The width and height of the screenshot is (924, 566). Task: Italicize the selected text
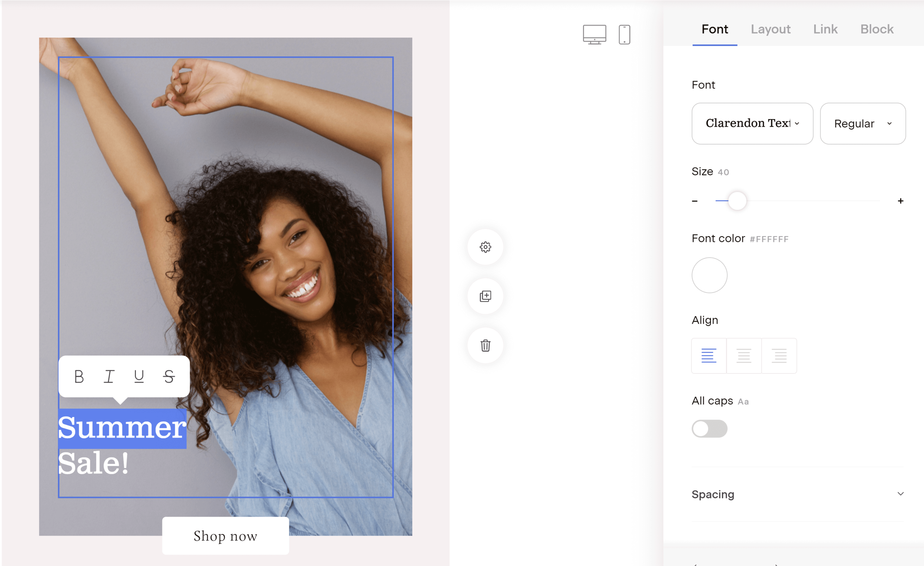(109, 376)
